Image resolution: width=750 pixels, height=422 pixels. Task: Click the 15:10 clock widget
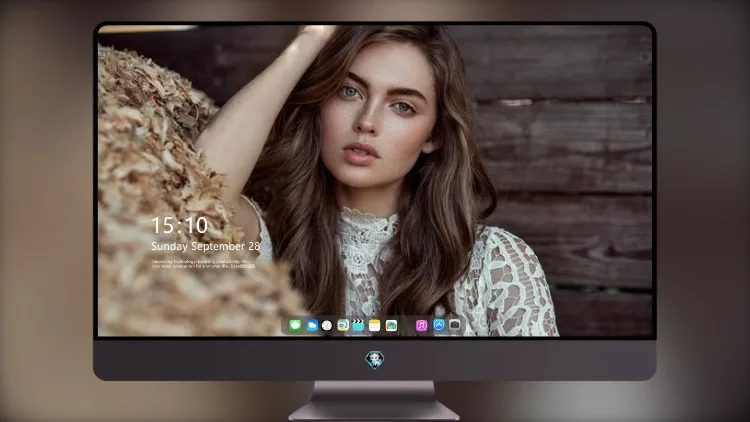(x=179, y=225)
